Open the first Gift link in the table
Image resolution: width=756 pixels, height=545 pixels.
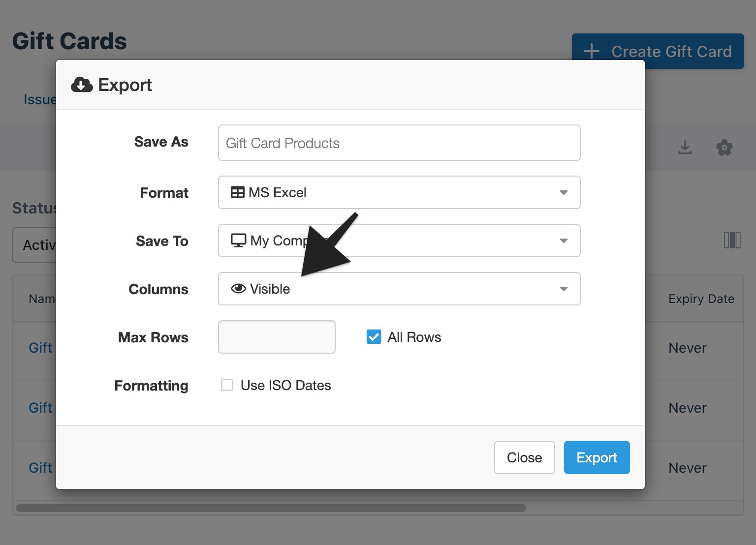pyautogui.click(x=40, y=348)
